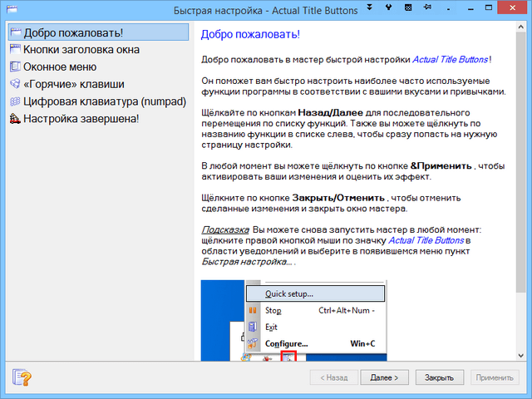Viewport: 532px width, 399px height.
Task: Click the «Применить» button
Action: 496,377
